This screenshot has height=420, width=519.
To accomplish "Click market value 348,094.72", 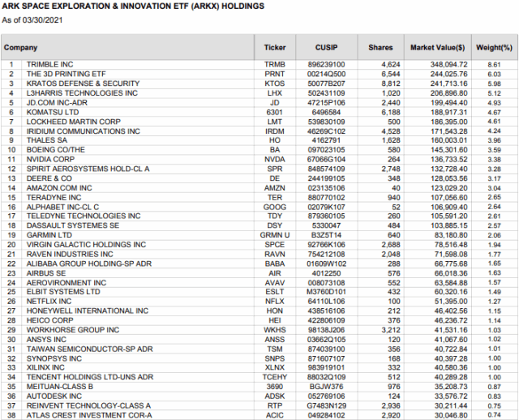I will pos(448,65).
